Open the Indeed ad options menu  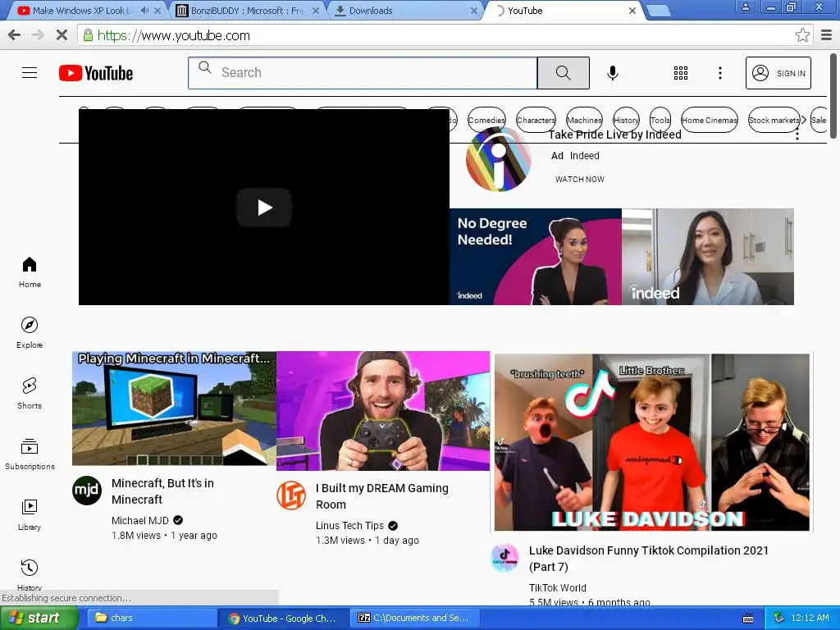coord(797,135)
